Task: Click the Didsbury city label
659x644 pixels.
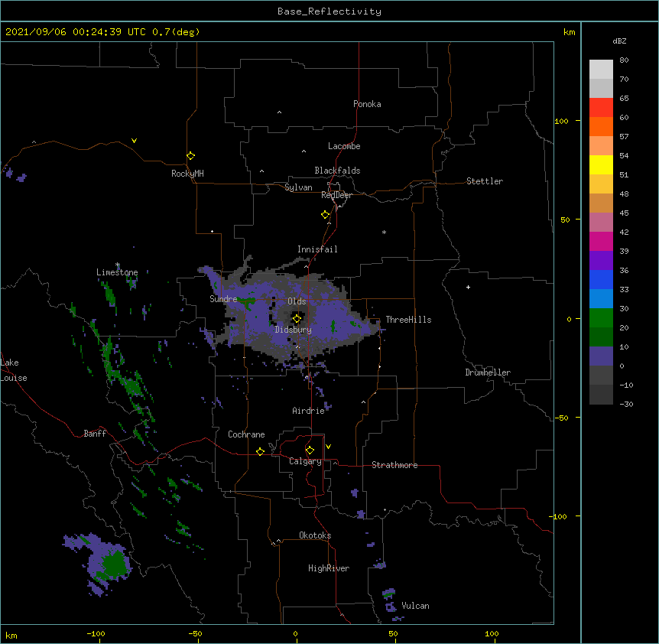Action: (x=294, y=330)
